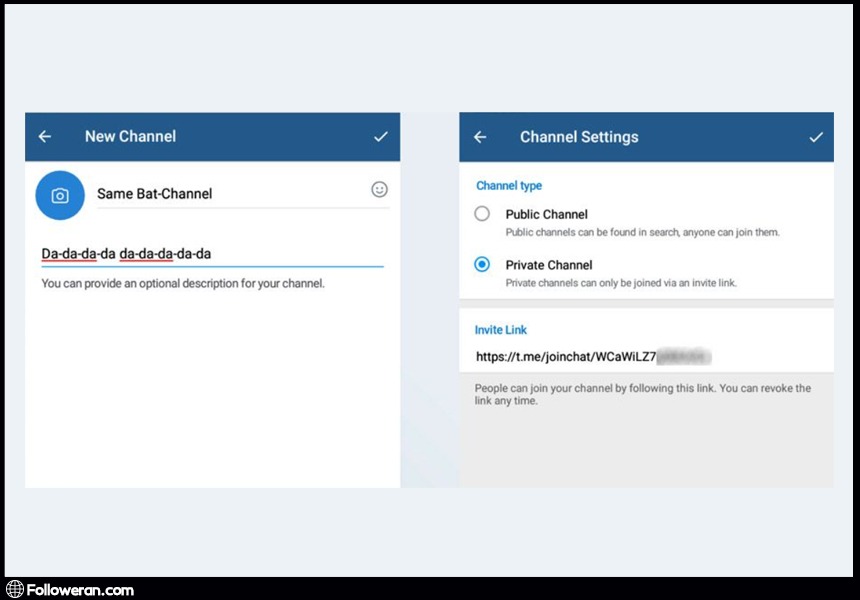The width and height of the screenshot is (860, 600).
Task: Click the 'Invite Link' section heading
Action: (x=500, y=330)
